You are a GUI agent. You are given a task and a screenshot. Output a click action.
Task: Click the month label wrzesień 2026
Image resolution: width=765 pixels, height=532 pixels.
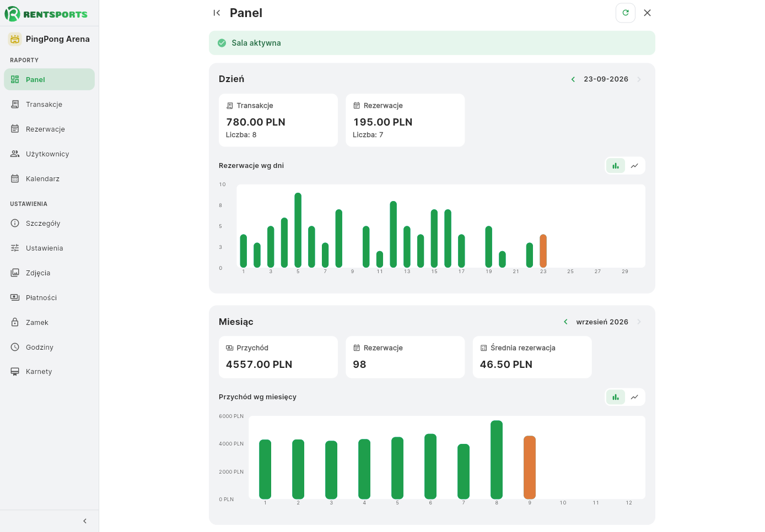602,322
